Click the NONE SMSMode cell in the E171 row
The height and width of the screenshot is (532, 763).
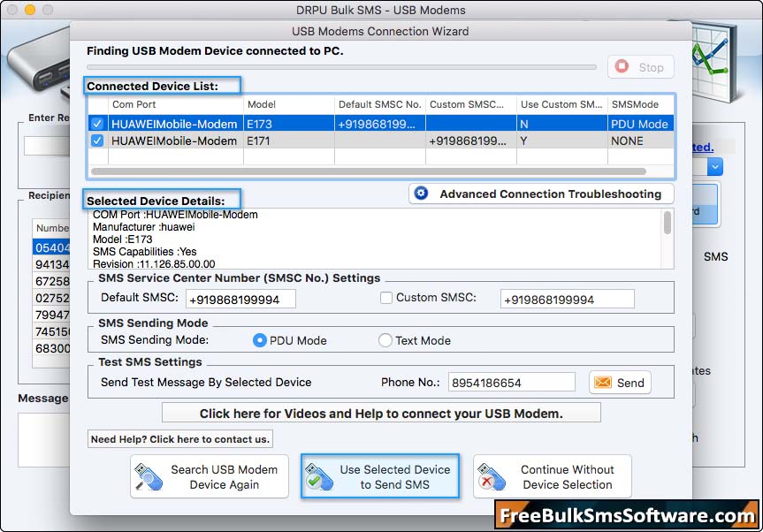pyautogui.click(x=641, y=141)
